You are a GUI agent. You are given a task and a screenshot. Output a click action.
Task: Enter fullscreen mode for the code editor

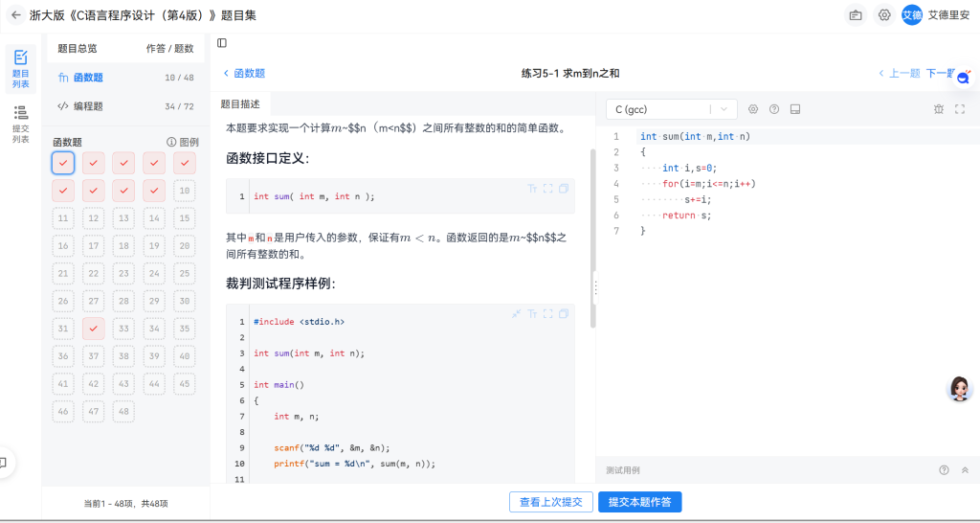[960, 109]
